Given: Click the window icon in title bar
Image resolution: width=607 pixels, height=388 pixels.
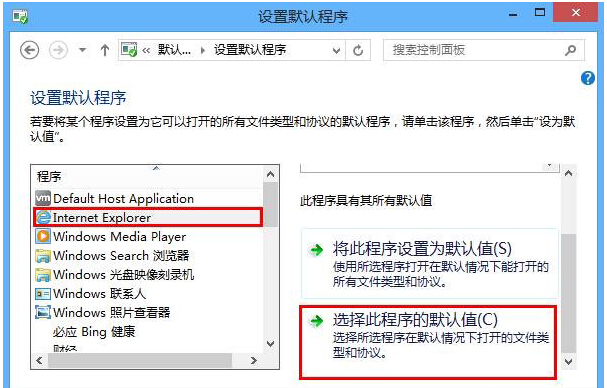Looking at the screenshot, I should (x=20, y=16).
